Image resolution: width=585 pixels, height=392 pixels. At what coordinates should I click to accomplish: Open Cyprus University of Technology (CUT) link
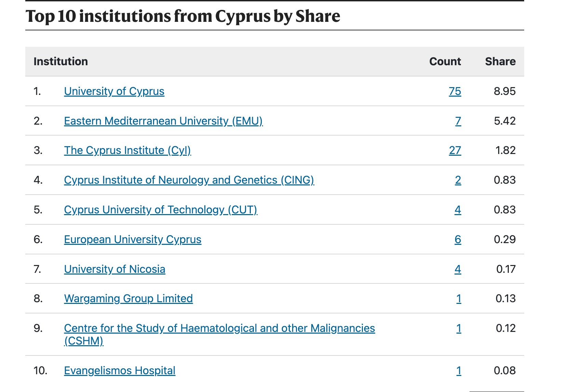[160, 210]
